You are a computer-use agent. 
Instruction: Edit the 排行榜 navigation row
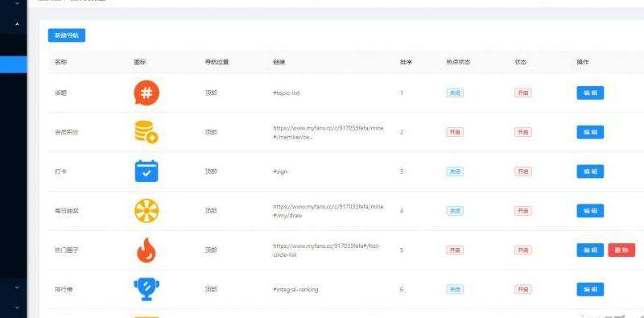click(x=590, y=289)
